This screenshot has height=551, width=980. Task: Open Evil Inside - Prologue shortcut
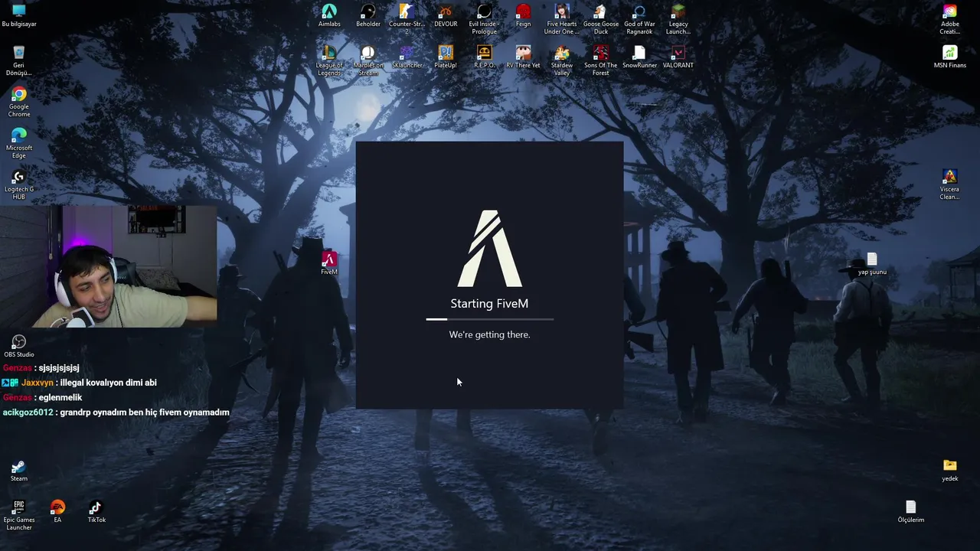(x=484, y=19)
